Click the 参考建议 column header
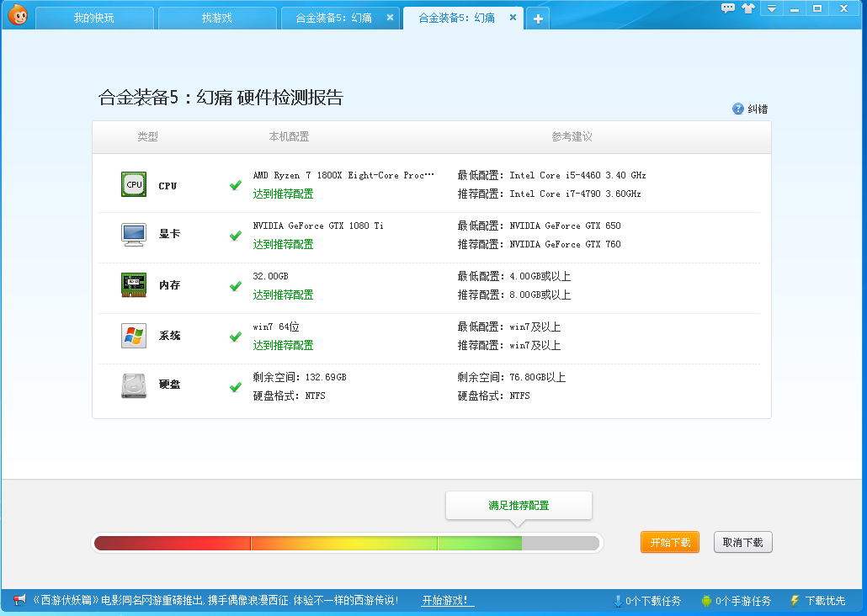This screenshot has height=616, width=867. [x=572, y=136]
